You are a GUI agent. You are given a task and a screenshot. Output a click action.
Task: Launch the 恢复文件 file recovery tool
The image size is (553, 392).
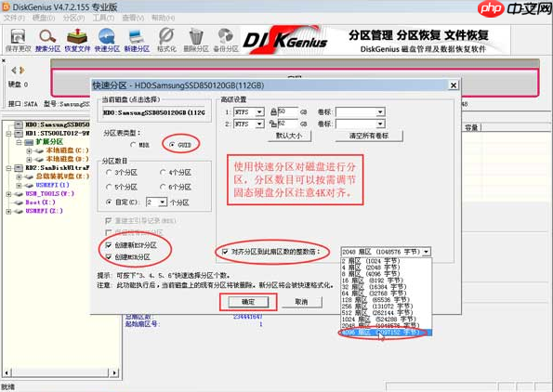77,40
